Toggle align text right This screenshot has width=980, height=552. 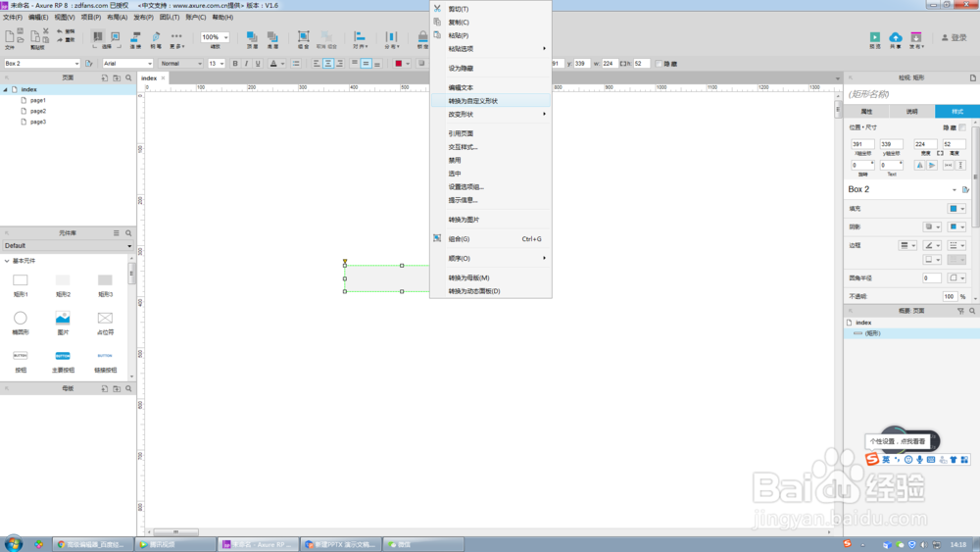pos(339,63)
